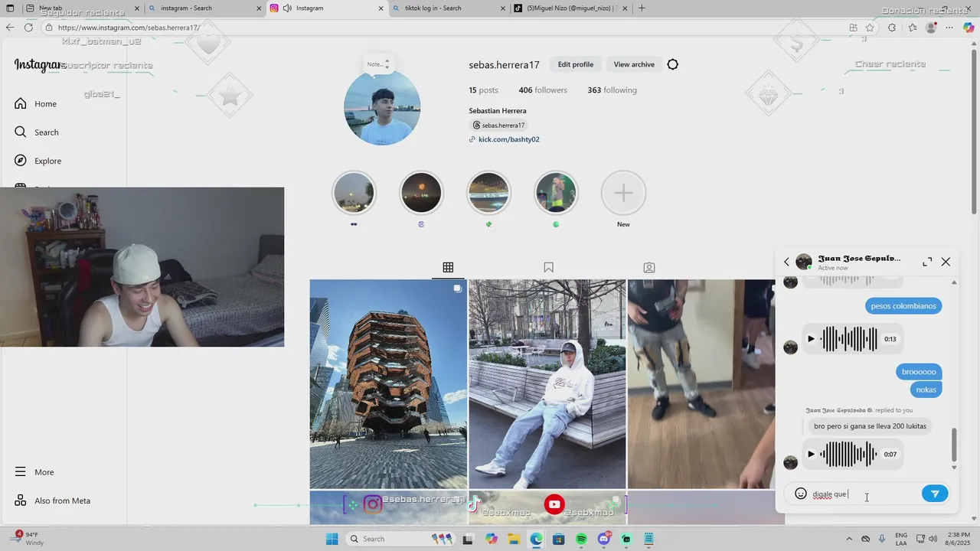The height and width of the screenshot is (551, 980).
Task: Open Discord from the taskbar
Action: click(604, 539)
